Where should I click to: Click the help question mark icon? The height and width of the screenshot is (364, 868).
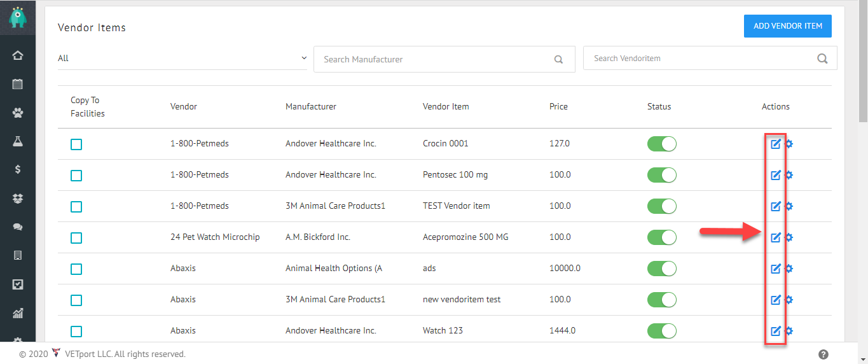823,354
